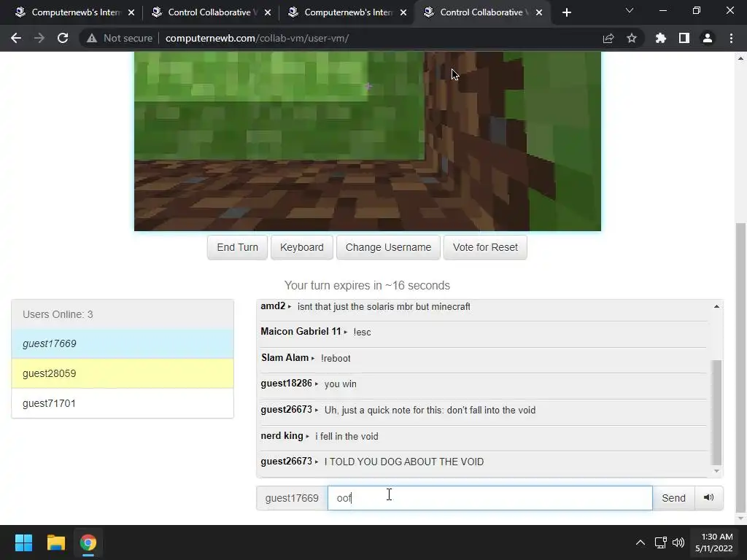Viewport: 747px width, 560px height.
Task: Click the guest17669 username label by chat input
Action: click(292, 498)
